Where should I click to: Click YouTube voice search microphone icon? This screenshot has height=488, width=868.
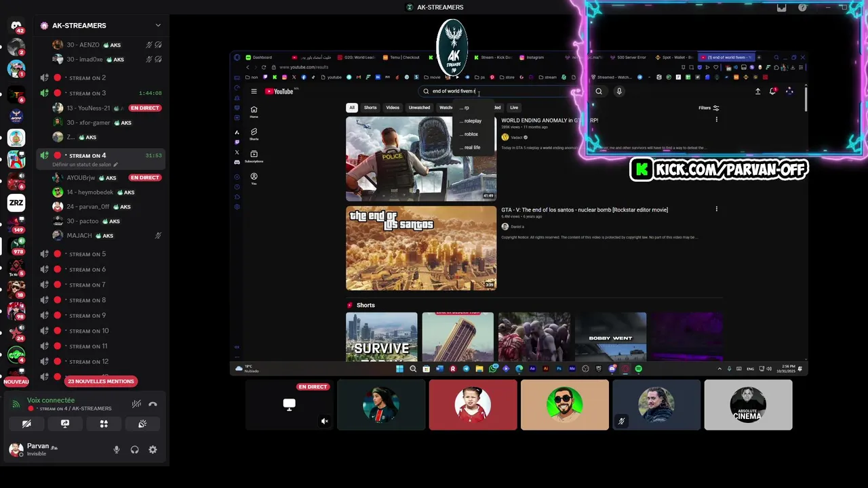click(x=618, y=91)
